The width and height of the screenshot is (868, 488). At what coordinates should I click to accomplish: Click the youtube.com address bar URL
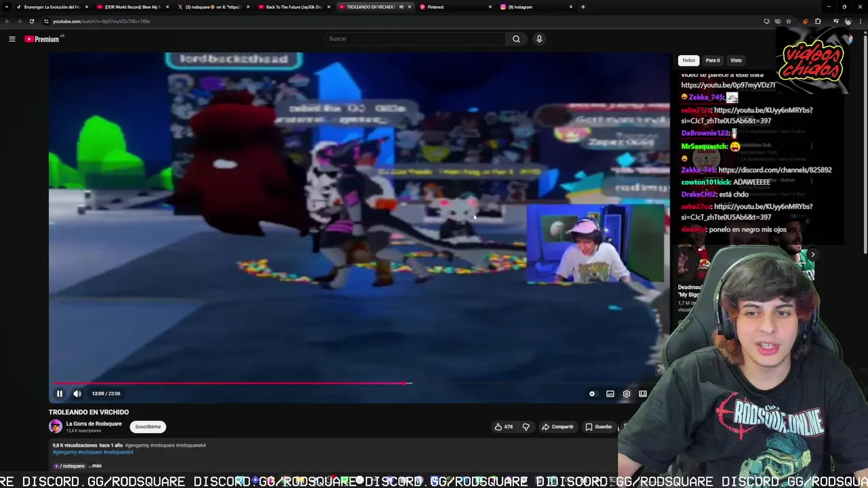102,21
